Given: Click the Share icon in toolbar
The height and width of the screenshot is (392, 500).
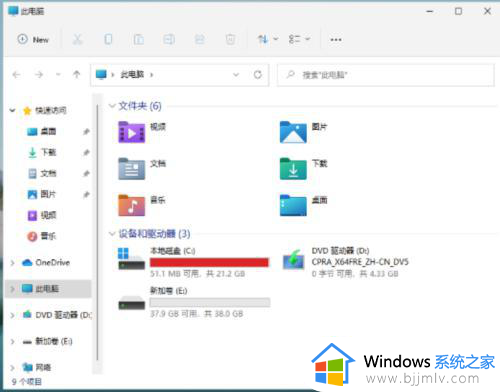Looking at the screenshot, I should point(199,39).
